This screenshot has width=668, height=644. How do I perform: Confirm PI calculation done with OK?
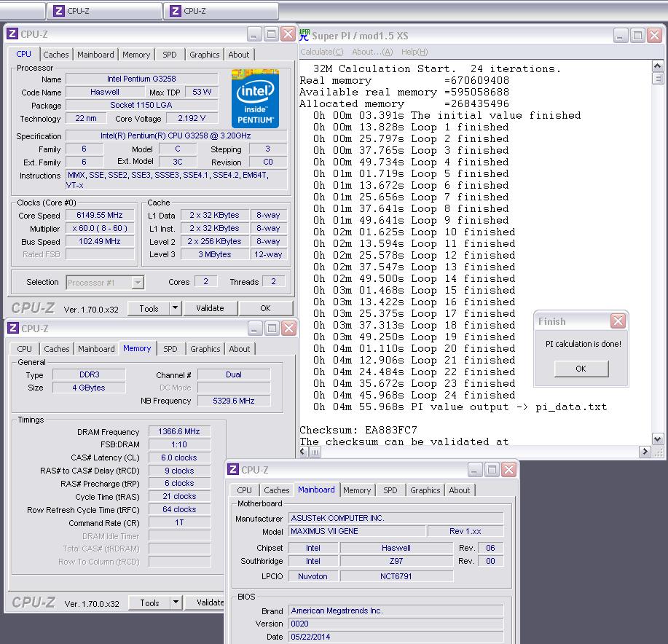coord(581,369)
